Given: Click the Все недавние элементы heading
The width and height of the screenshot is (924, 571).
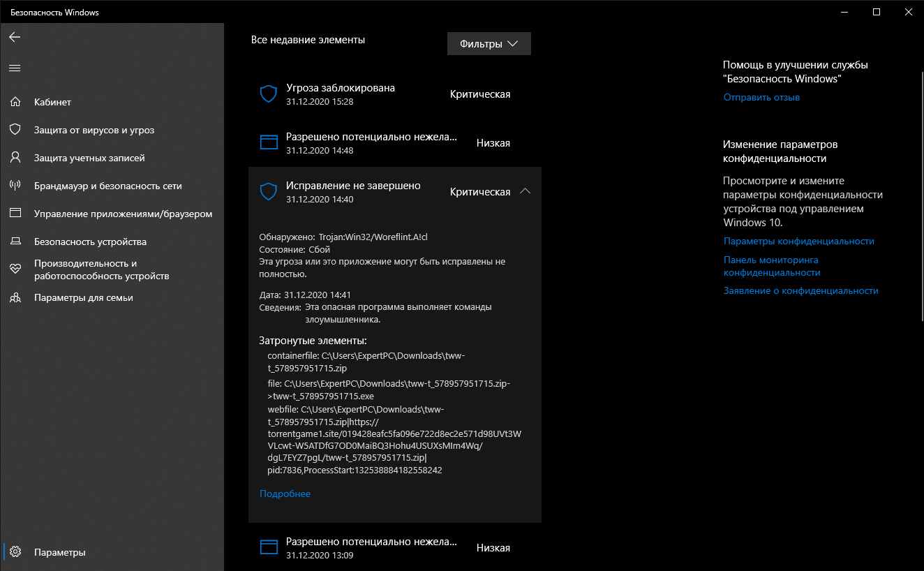Looking at the screenshot, I should coord(308,40).
